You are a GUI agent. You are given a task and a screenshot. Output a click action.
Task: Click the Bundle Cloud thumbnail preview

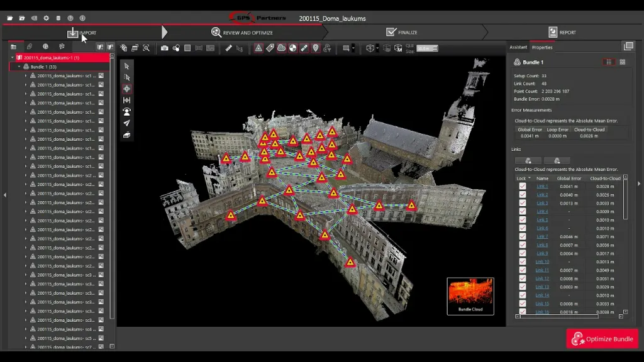(470, 295)
